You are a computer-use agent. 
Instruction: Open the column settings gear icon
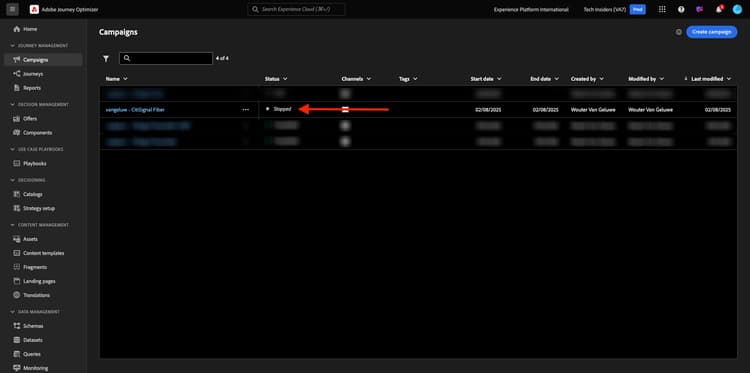coord(678,32)
